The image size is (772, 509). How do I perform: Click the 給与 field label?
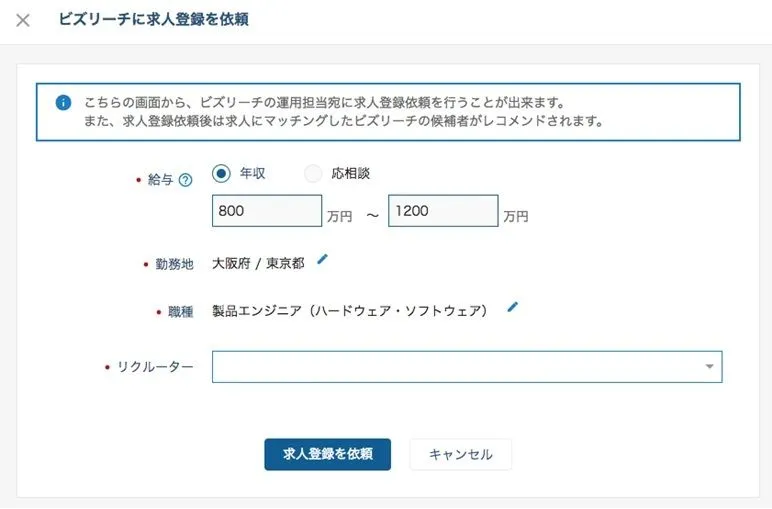pyautogui.click(x=160, y=180)
